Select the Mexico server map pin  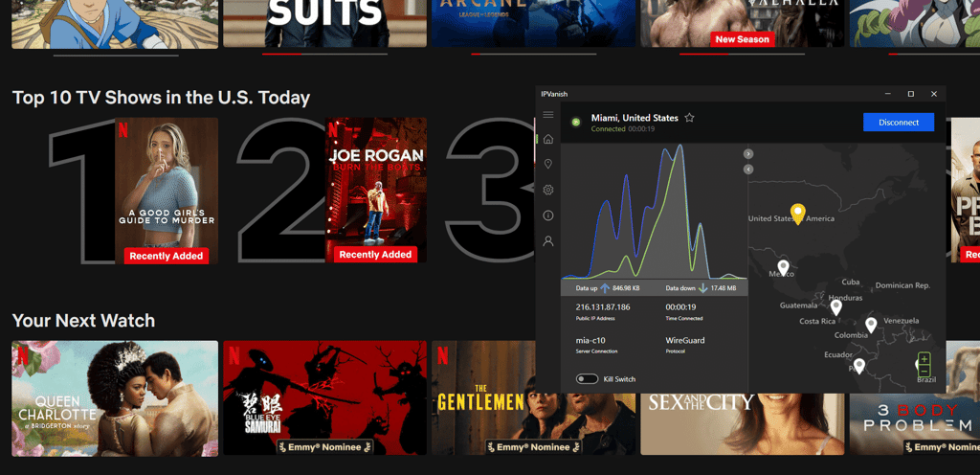pos(783,268)
